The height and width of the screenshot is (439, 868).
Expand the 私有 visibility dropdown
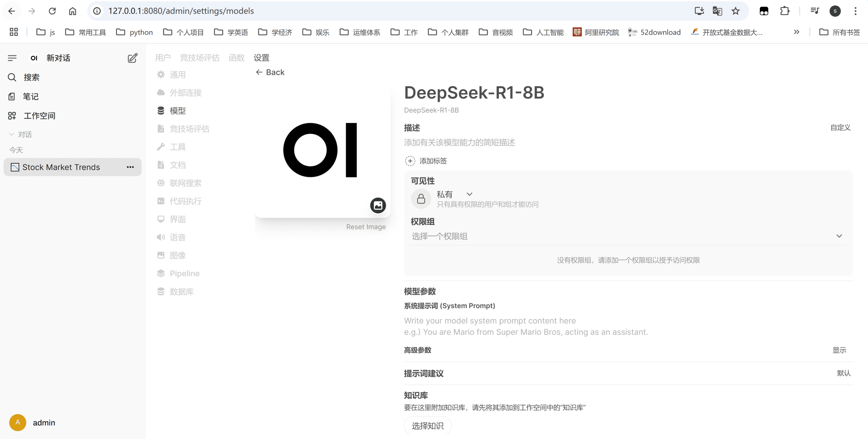click(454, 194)
